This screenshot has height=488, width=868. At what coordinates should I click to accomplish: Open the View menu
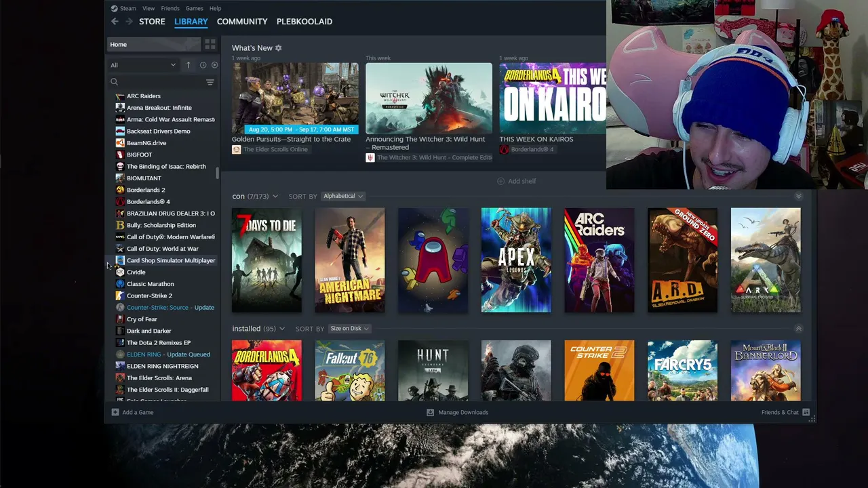pyautogui.click(x=149, y=9)
